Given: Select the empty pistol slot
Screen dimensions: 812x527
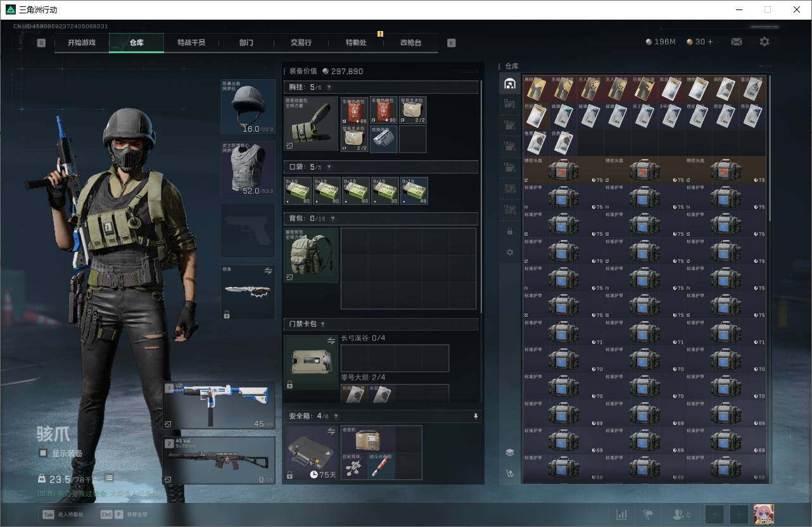Looking at the screenshot, I should point(248,231).
